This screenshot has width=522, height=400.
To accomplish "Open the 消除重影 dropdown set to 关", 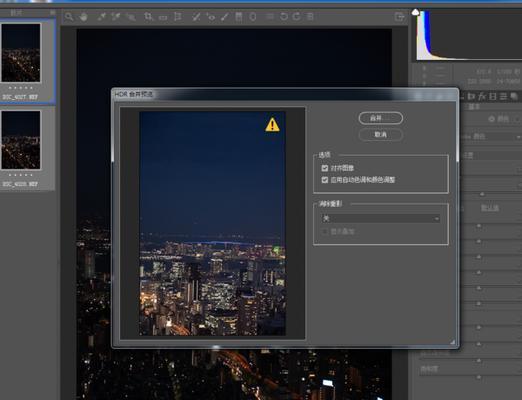I will click(x=381, y=219).
